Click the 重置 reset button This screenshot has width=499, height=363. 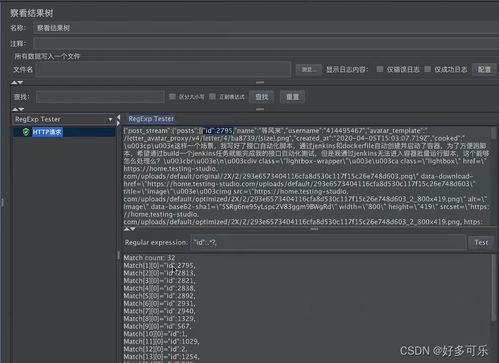292,97
